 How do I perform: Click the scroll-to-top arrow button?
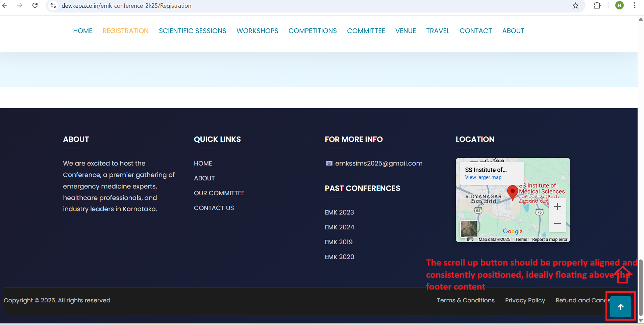coord(620,307)
